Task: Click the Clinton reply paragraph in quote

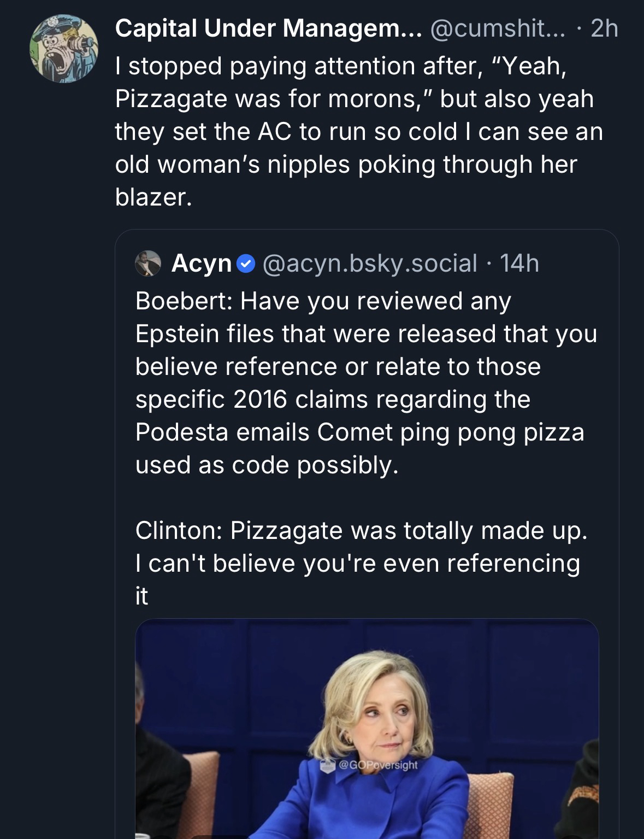Action: pyautogui.click(x=361, y=547)
